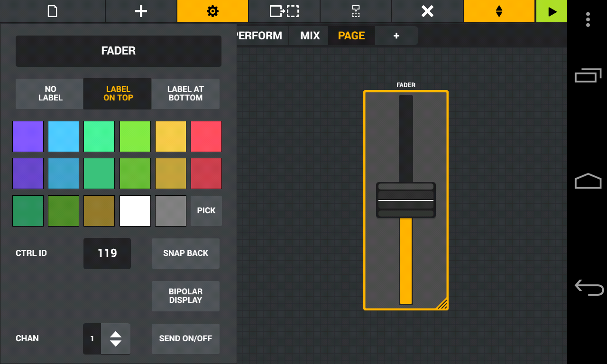This screenshot has width=607, height=364.
Task: Delete the selected control with the X icon
Action: [427, 11]
